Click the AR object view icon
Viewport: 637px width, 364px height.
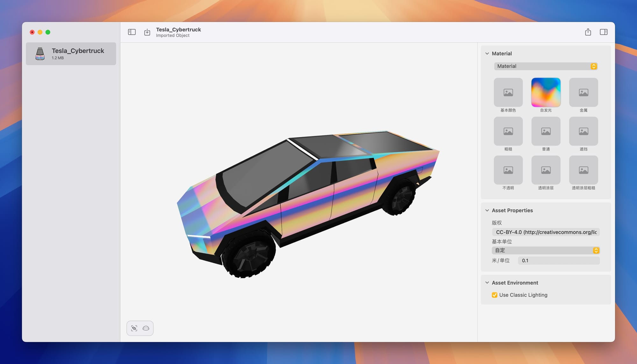pos(134,328)
